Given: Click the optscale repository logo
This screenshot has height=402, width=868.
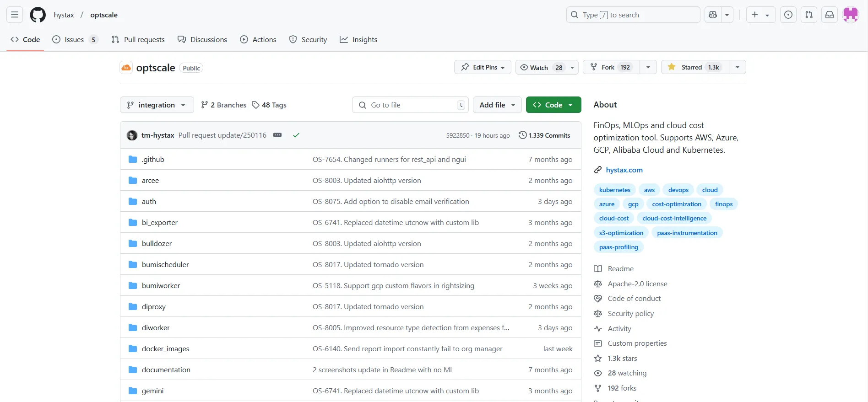Looking at the screenshot, I should (x=126, y=68).
